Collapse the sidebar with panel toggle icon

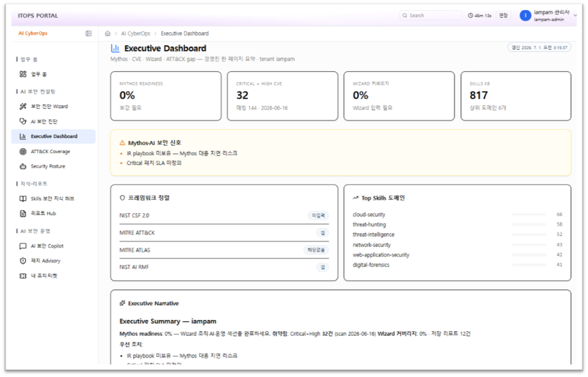click(89, 33)
